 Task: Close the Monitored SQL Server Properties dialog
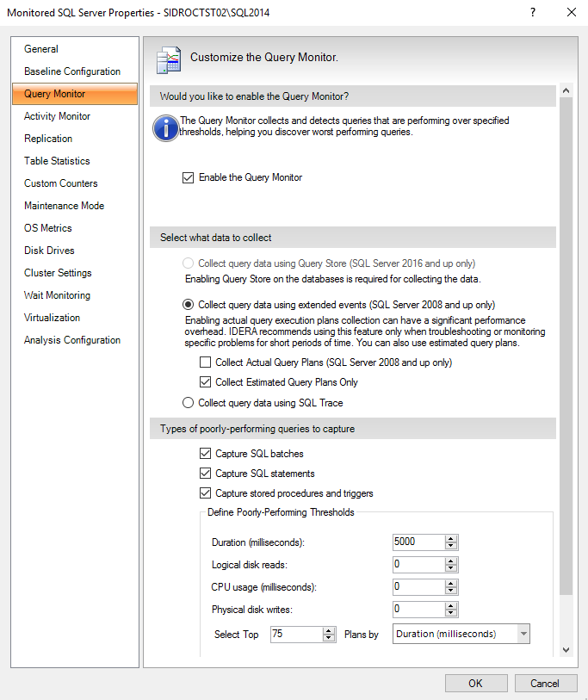(572, 12)
